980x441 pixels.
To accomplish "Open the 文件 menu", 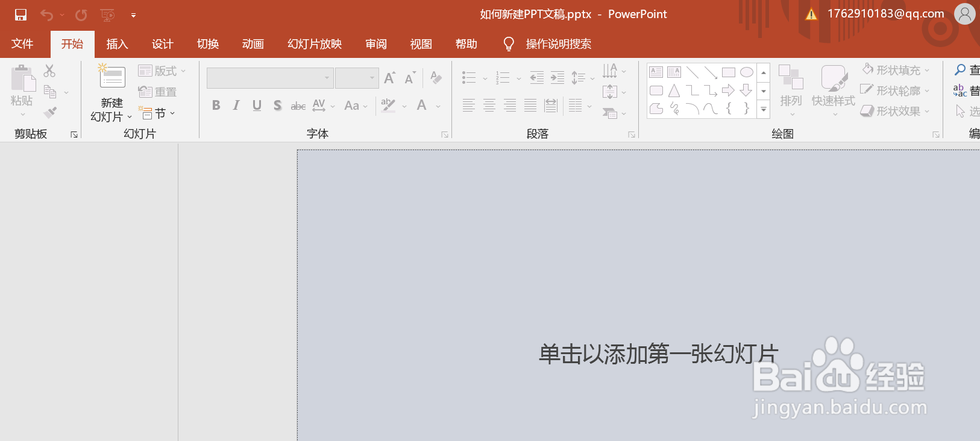I will (22, 44).
